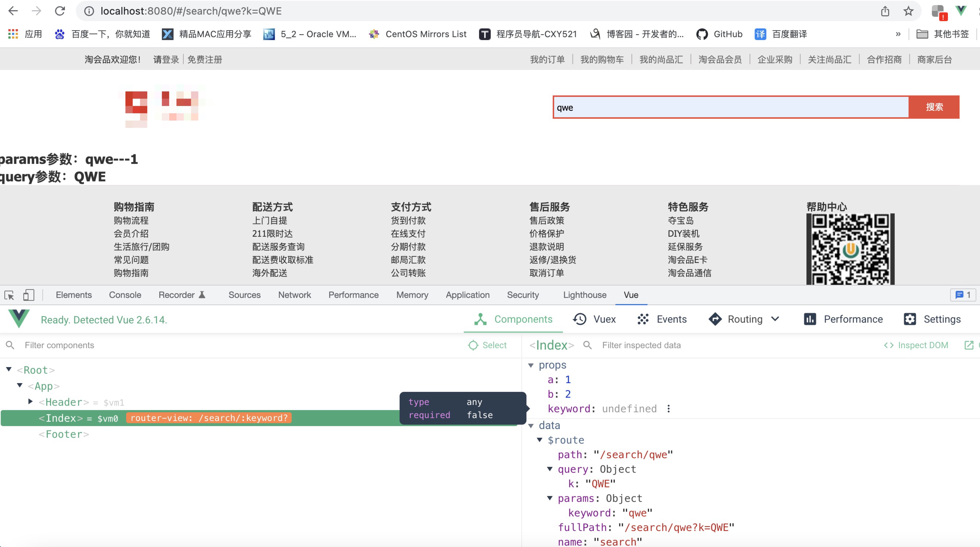The height and width of the screenshot is (547, 980).
Task: Switch to the Console devtools tab
Action: [125, 295]
